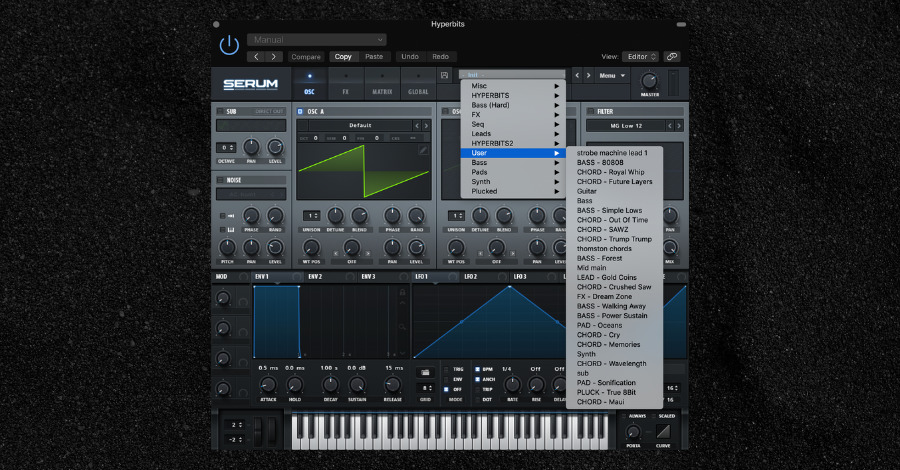Click the Paste button
900x470 pixels.
[374, 56]
